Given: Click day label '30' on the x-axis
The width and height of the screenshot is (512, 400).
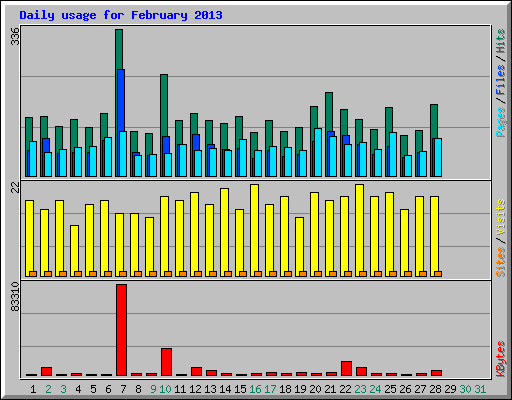Looking at the screenshot, I should pyautogui.click(x=465, y=389).
